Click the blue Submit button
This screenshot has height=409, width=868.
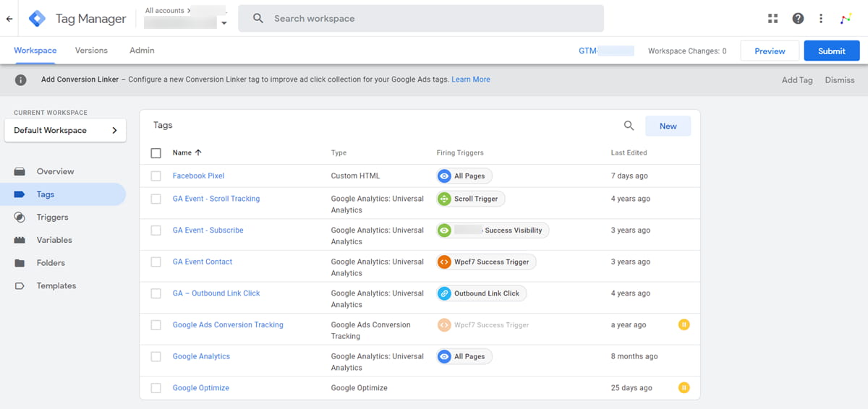[x=832, y=51]
